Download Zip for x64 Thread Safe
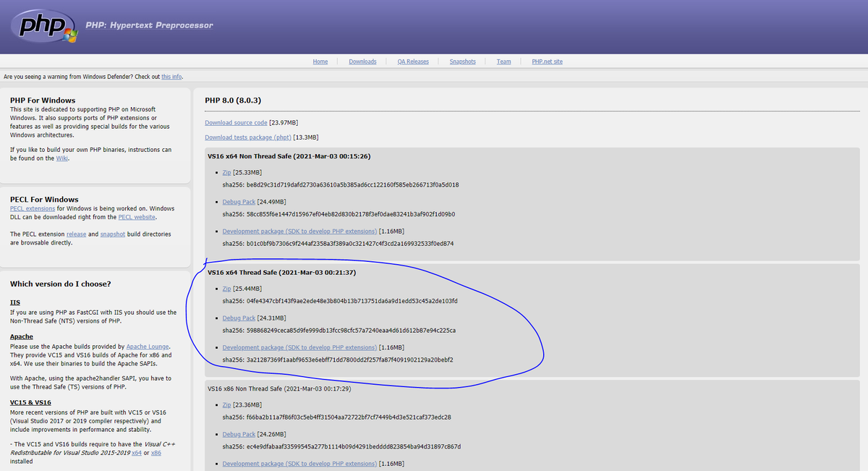The image size is (868, 471). click(x=226, y=289)
